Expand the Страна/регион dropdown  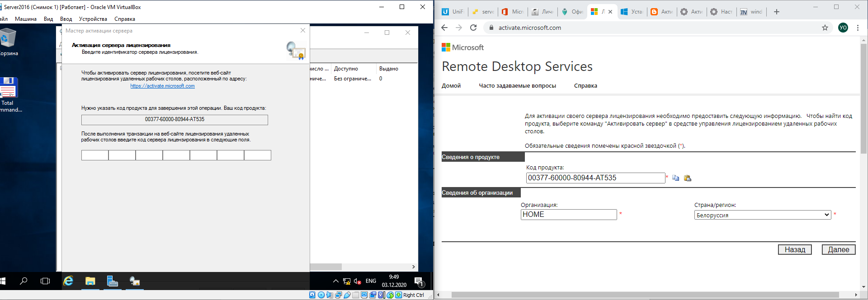tap(763, 215)
